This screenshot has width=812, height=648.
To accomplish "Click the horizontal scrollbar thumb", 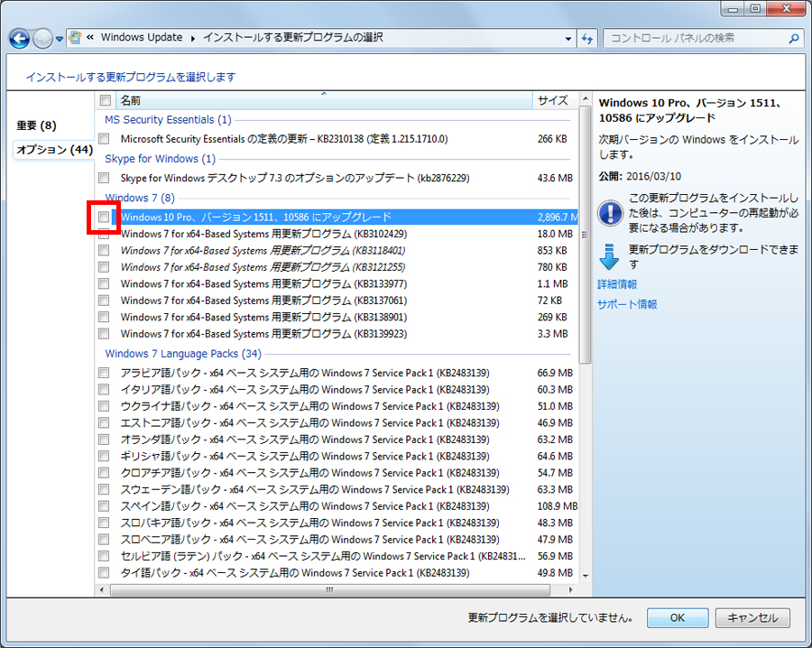I will 330,590.
